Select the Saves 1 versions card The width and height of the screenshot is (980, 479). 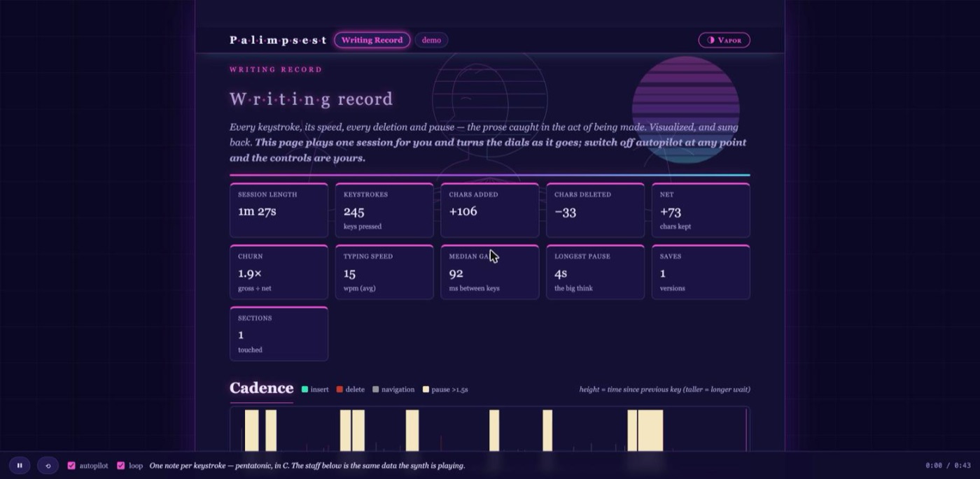(x=701, y=272)
